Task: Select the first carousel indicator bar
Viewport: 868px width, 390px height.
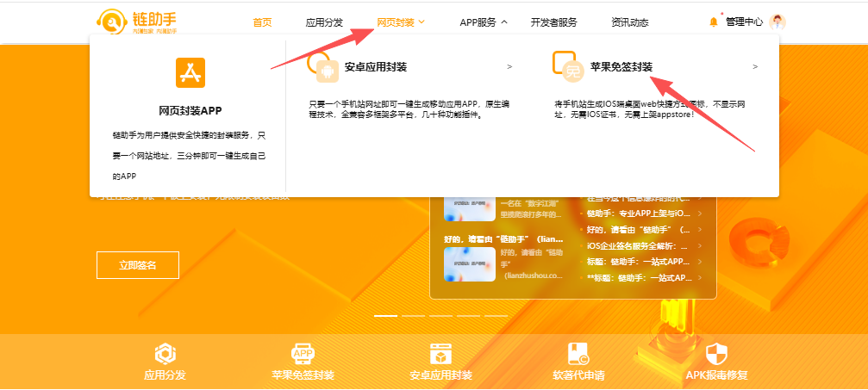Action: 385,316
